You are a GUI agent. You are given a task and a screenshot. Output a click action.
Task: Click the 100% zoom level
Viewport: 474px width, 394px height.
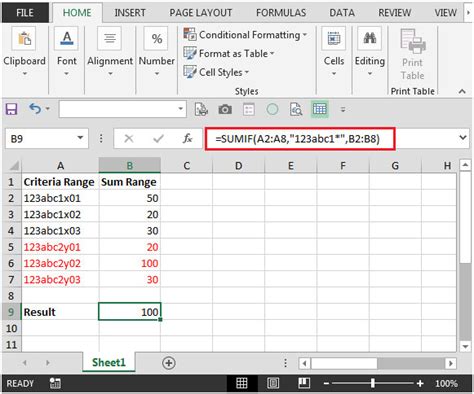(x=447, y=383)
